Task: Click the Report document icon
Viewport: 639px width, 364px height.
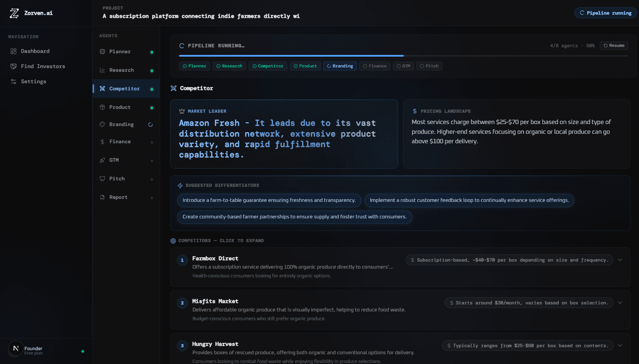Action: [102, 197]
